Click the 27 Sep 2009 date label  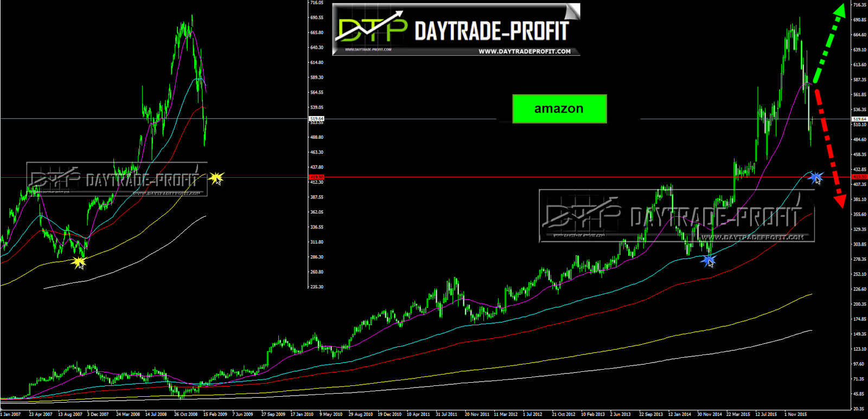point(273,415)
